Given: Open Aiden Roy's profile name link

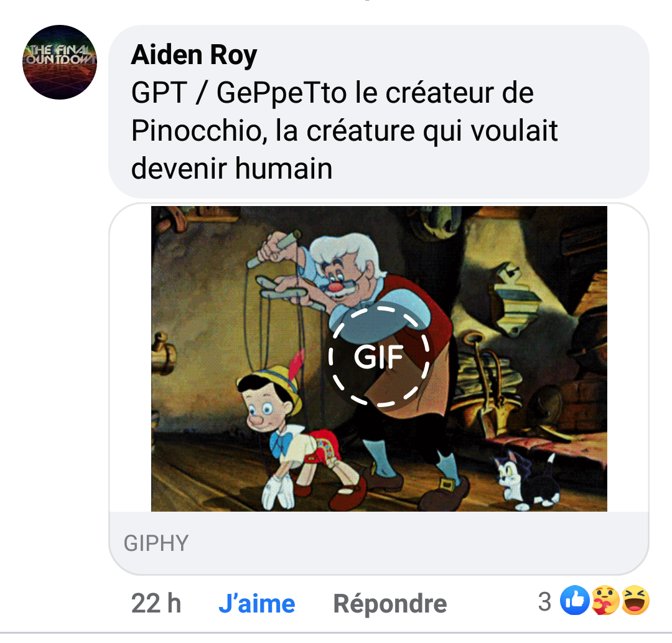Looking at the screenshot, I should point(194,55).
